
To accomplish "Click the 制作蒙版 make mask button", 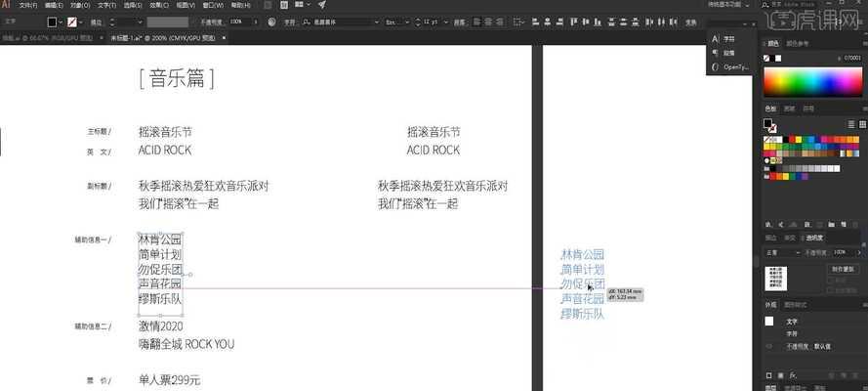I will pyautogui.click(x=843, y=269).
